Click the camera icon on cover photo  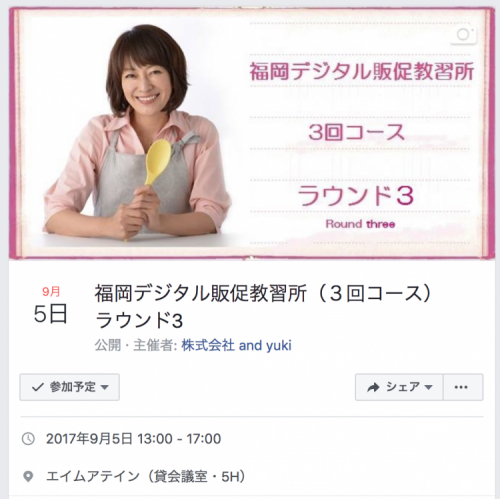tap(464, 35)
